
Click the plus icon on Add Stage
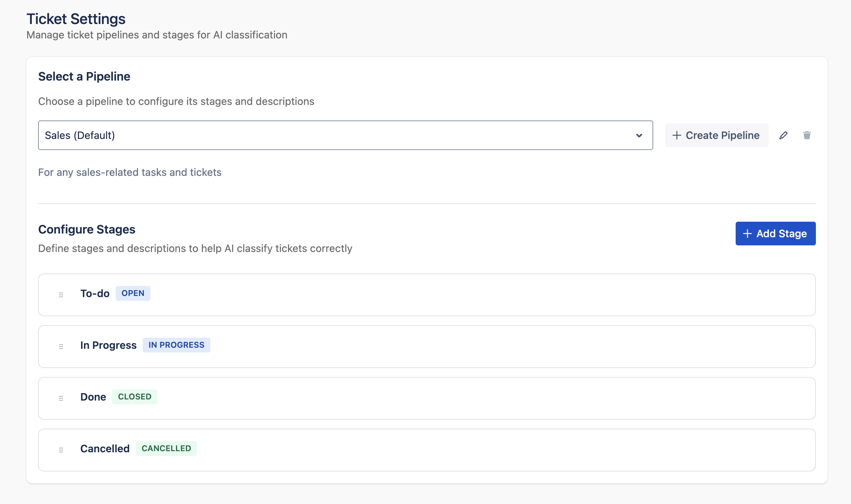pos(747,234)
